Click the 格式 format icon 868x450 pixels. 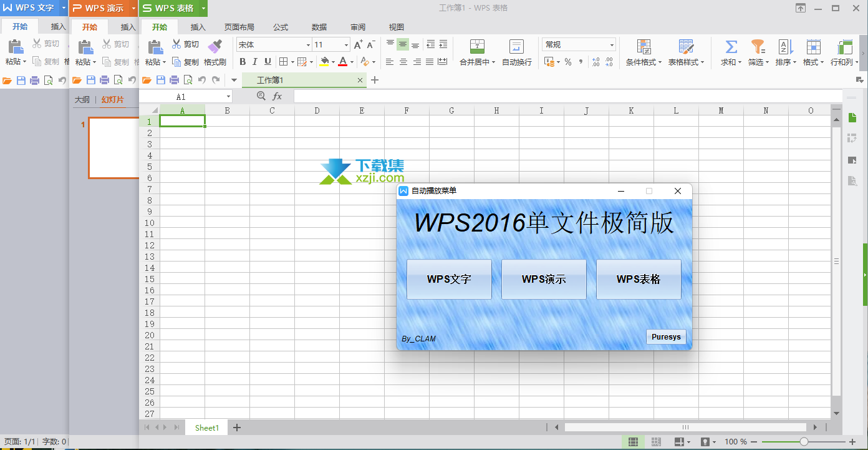[813, 47]
